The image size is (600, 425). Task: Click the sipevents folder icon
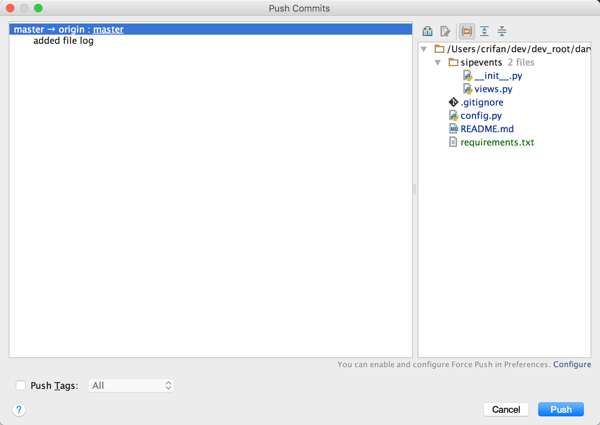(453, 62)
